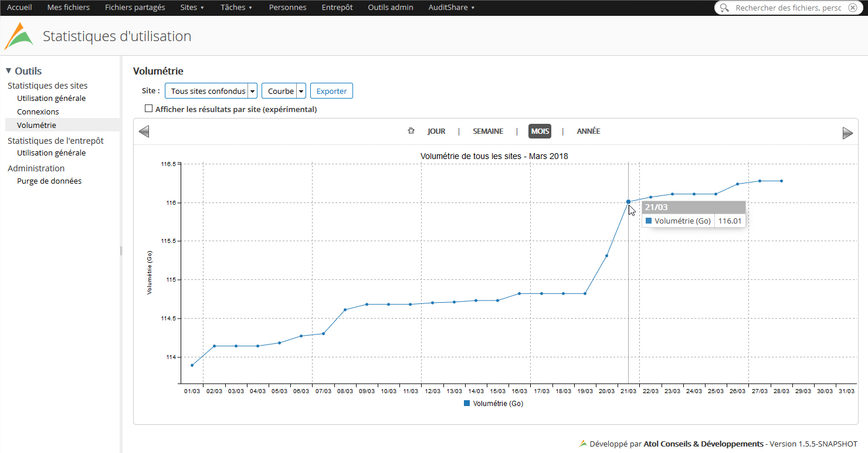This screenshot has width=868, height=453.
Task: Go to next month arrow
Action: point(847,133)
